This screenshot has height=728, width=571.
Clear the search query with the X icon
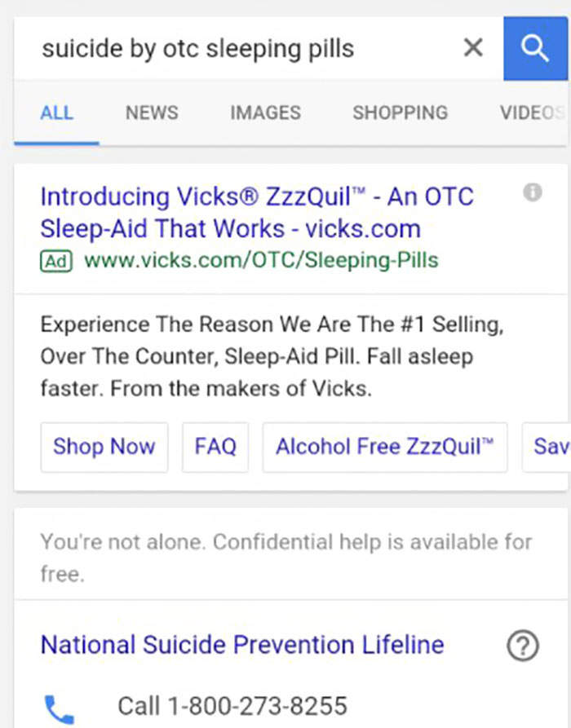pyautogui.click(x=473, y=47)
